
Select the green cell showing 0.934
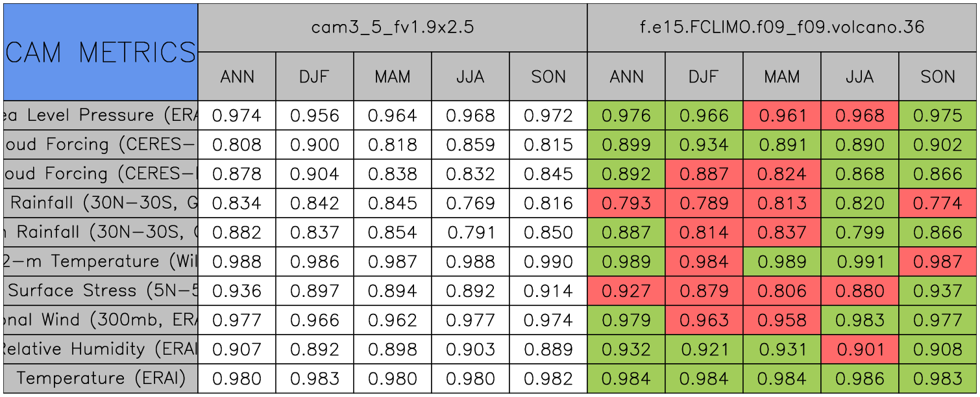pyautogui.click(x=704, y=145)
